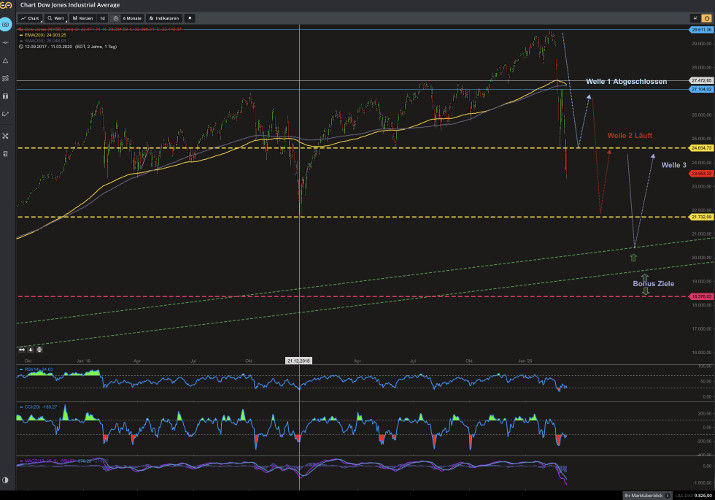Click the crosshair date label 21.12.2018

(x=299, y=361)
